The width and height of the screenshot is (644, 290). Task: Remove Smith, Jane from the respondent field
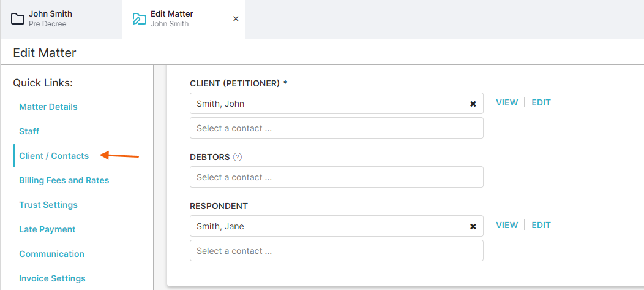[473, 226]
